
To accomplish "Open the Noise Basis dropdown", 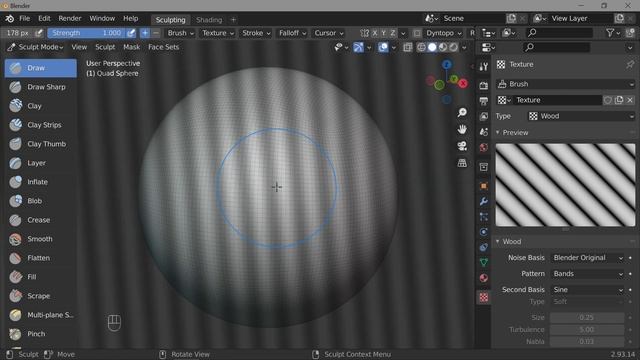I will (587, 258).
